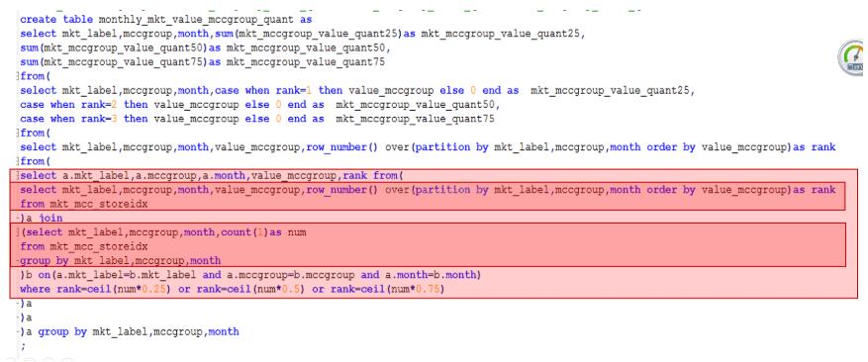Click 'a.mkt_label' in the highlighted select

(x=96, y=175)
